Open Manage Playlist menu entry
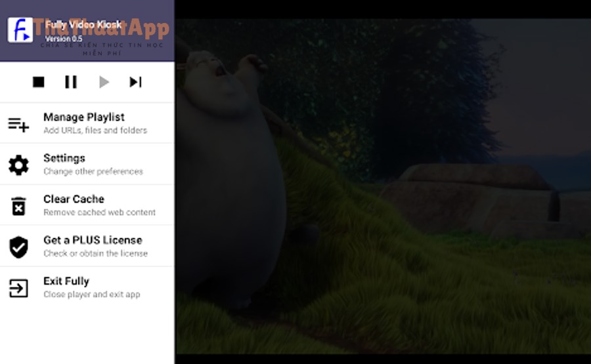This screenshot has height=364, width=591. click(x=87, y=123)
